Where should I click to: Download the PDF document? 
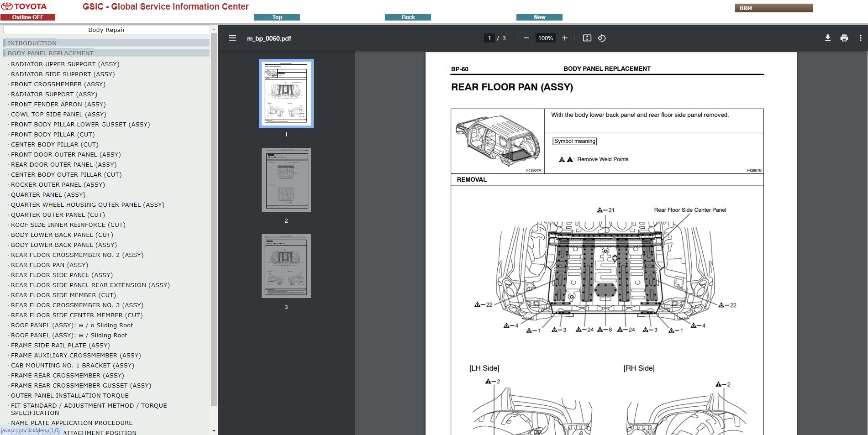click(827, 38)
